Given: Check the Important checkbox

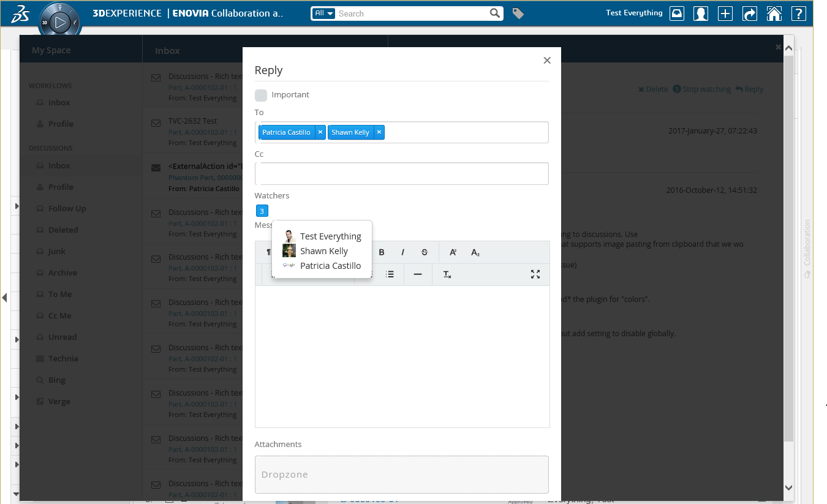Looking at the screenshot, I should click(261, 95).
